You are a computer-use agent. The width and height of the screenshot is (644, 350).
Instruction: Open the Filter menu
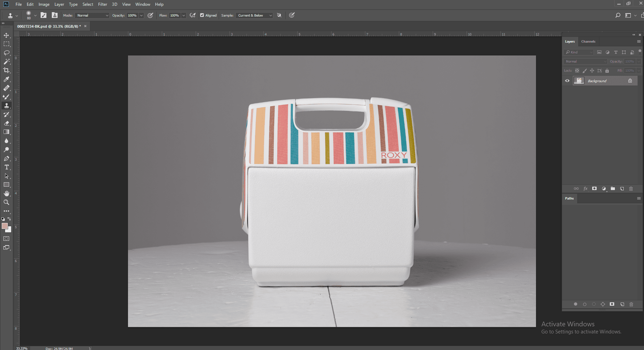point(102,4)
